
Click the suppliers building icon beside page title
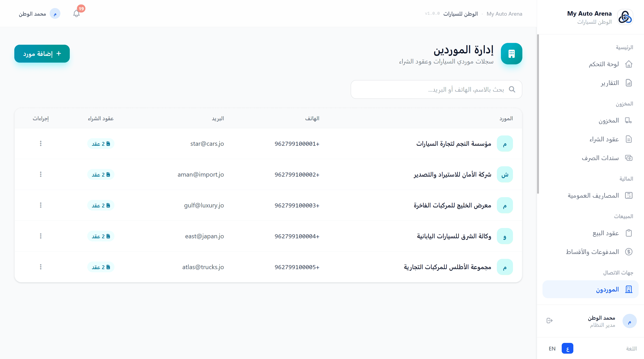point(511,54)
